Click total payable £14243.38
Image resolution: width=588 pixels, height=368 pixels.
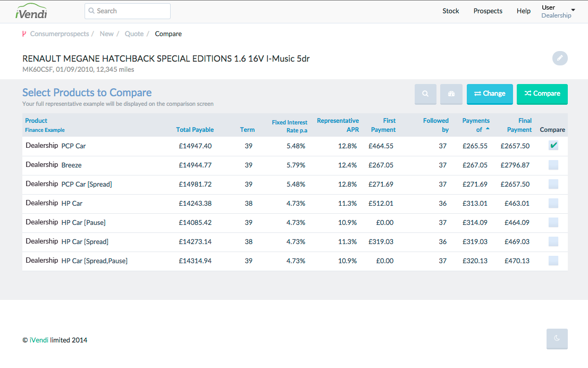195,203
